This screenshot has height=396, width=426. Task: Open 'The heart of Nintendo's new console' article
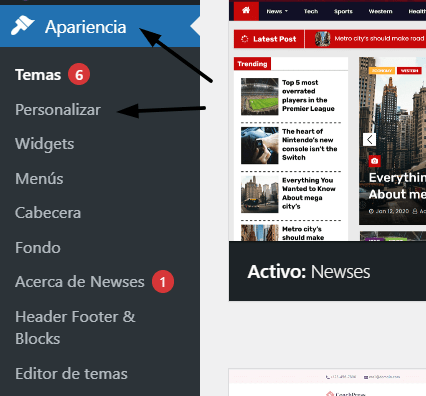coord(310,144)
